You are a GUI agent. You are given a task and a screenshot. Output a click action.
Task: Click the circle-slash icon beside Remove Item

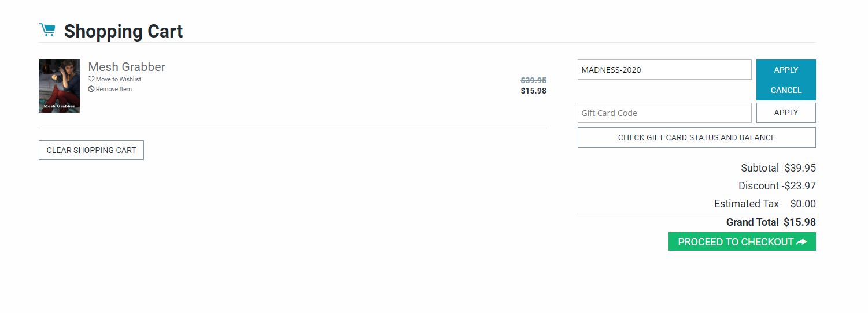(x=91, y=89)
